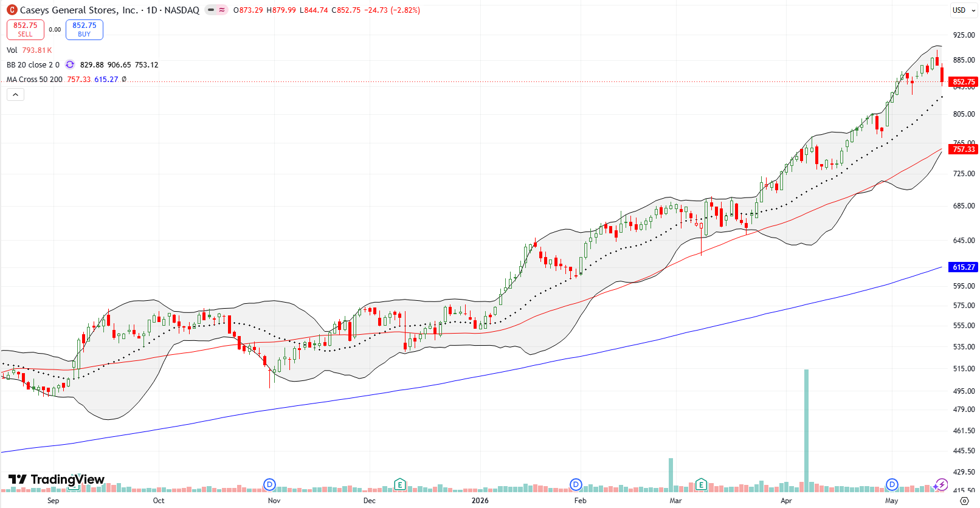Select the Vol 793.81K indicator legend
Screen dimensions: 980x508
pos(29,50)
